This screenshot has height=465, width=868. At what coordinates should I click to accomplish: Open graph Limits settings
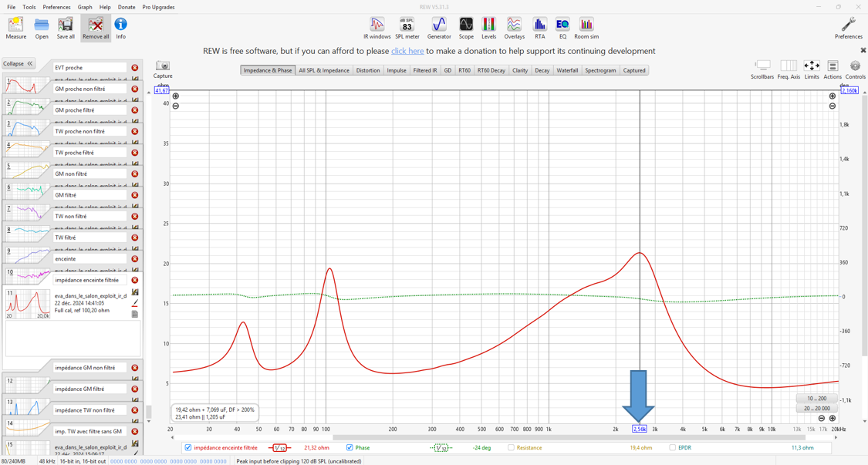[x=812, y=69]
